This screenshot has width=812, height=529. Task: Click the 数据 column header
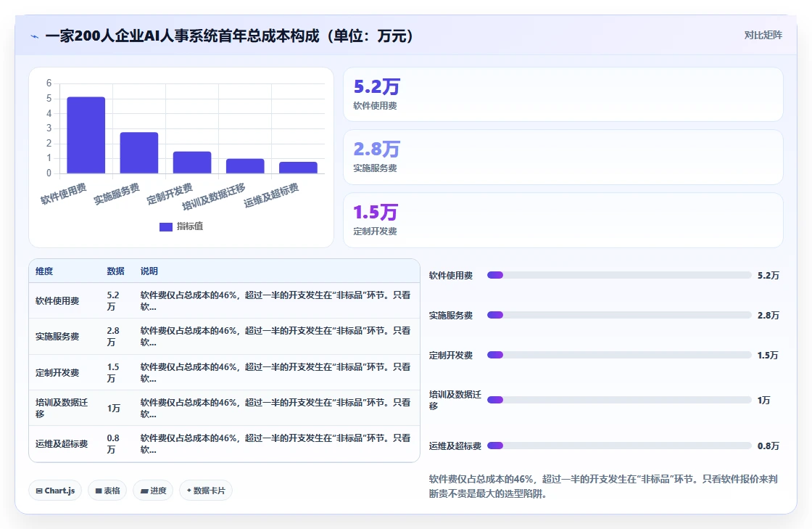point(115,271)
